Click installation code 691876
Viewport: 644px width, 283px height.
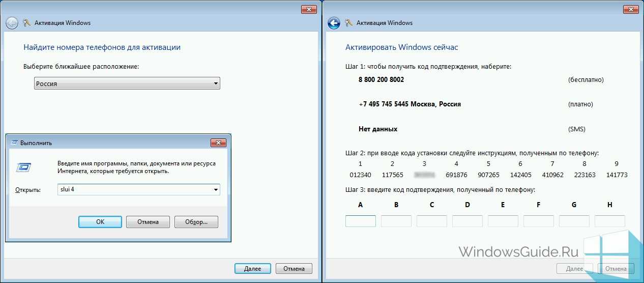point(456,175)
